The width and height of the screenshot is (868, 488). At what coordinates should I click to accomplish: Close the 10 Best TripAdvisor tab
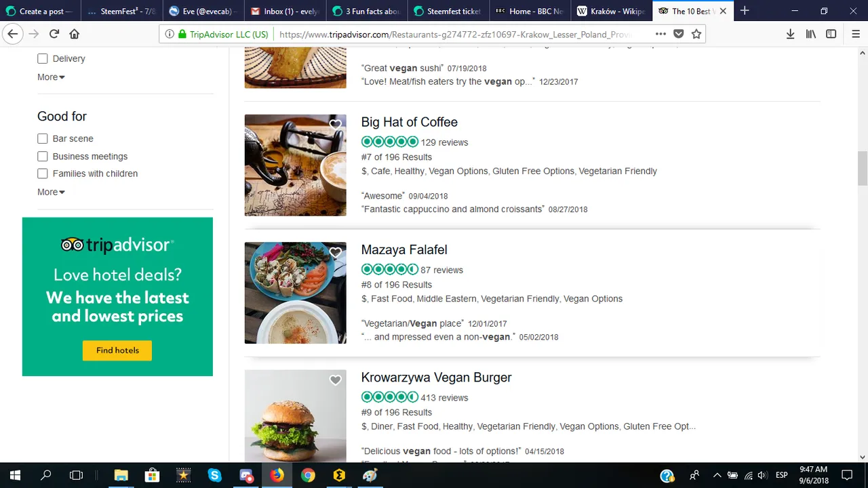tap(723, 11)
